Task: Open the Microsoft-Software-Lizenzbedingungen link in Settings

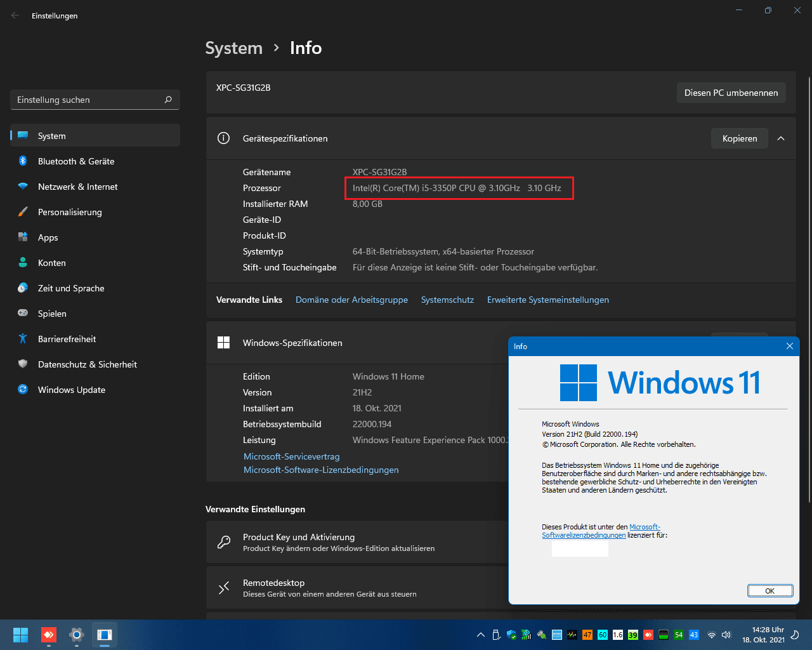Action: coord(321,470)
